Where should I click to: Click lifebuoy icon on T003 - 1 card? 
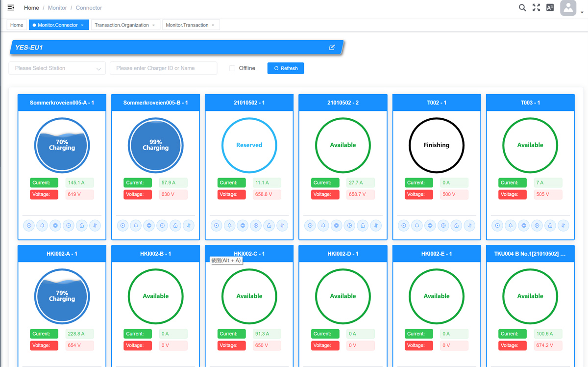524,226
